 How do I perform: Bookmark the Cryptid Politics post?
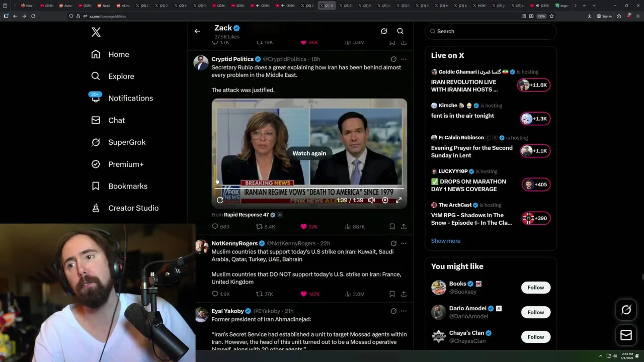pyautogui.click(x=392, y=227)
